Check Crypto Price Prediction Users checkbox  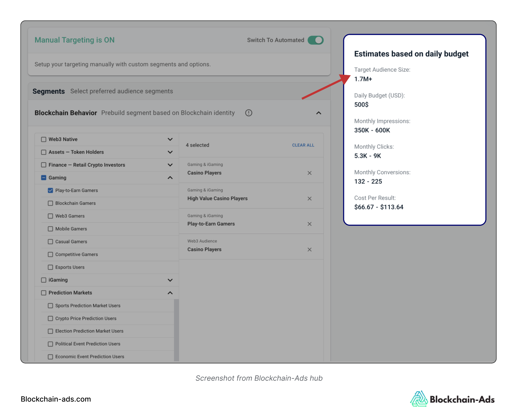tap(50, 318)
